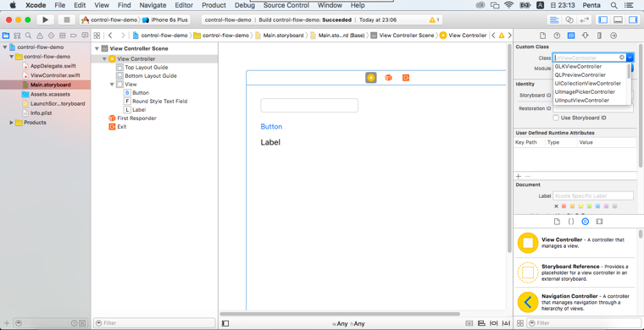Show the File Template library
The width and height of the screenshot is (644, 330).
pos(557,222)
